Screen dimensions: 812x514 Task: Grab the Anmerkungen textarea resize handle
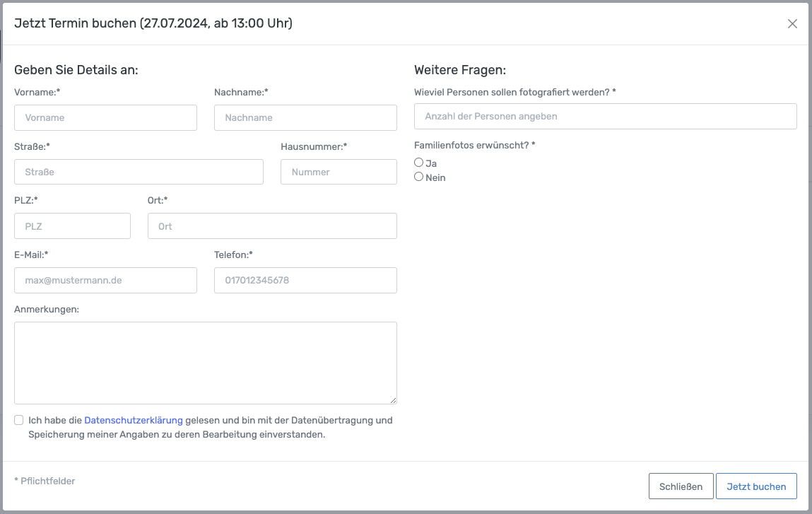point(393,400)
